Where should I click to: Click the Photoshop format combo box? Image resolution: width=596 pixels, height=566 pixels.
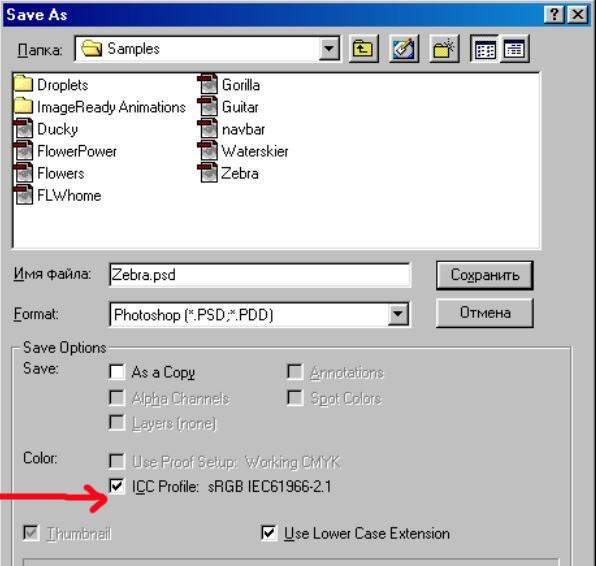[x=259, y=314]
